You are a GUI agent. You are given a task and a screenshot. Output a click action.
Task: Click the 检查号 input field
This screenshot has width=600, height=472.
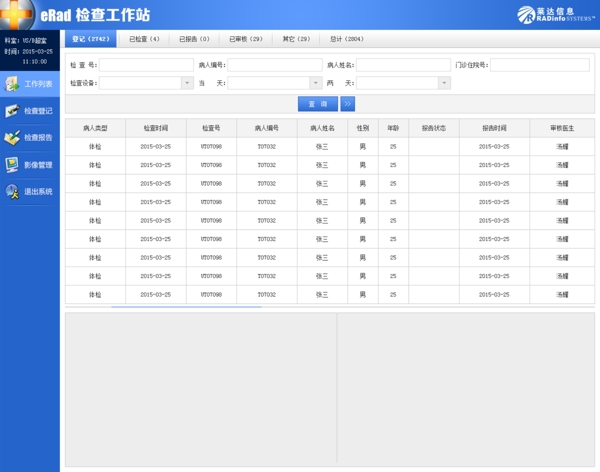point(146,65)
